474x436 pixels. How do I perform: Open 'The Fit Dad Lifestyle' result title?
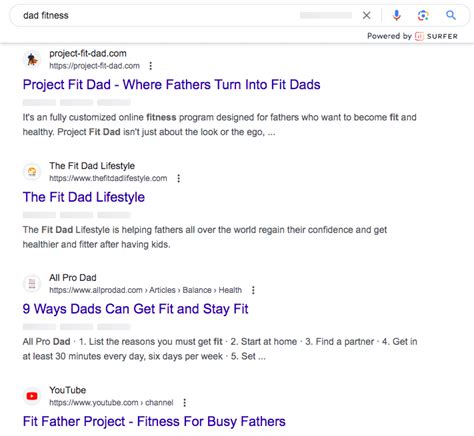pyautogui.click(x=84, y=197)
